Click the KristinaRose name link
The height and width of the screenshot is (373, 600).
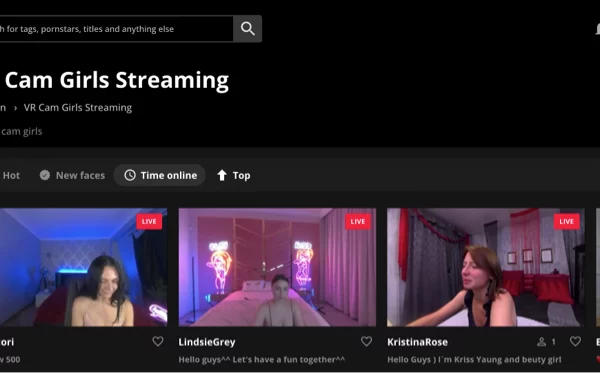point(417,342)
